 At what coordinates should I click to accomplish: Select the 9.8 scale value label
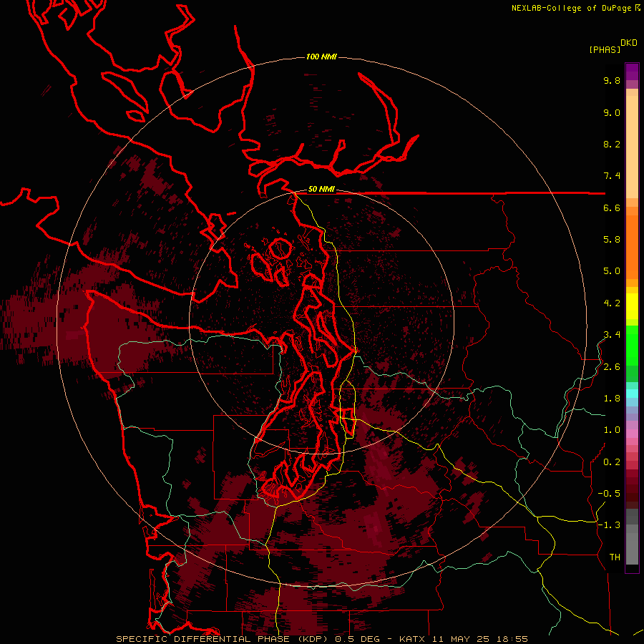tap(612, 80)
